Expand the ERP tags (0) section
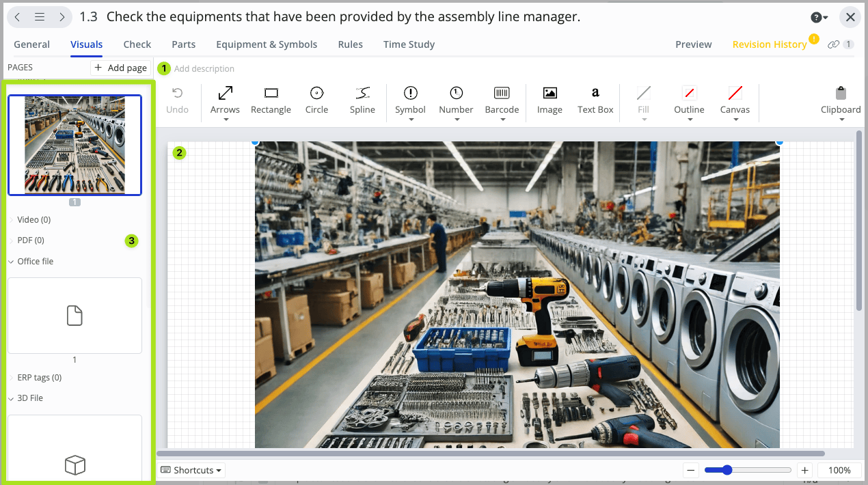Screen dimensions: 868x485 pyautogui.click(x=39, y=378)
